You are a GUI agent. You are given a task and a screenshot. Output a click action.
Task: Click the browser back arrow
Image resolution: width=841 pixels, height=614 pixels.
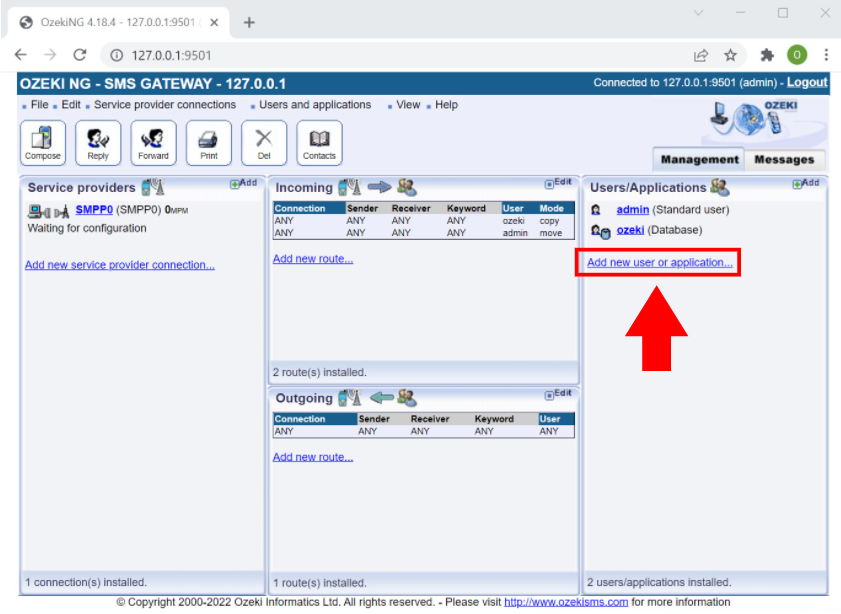[x=20, y=55]
